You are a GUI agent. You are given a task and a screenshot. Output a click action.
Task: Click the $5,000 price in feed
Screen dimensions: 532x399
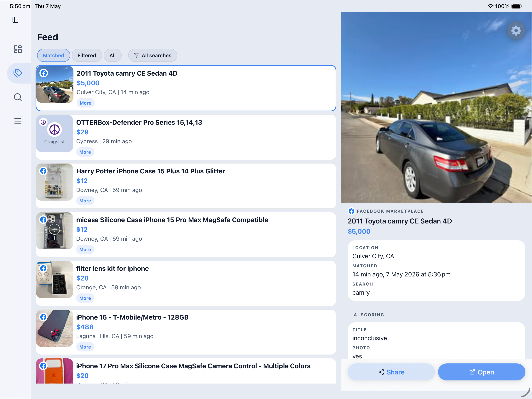tap(88, 83)
